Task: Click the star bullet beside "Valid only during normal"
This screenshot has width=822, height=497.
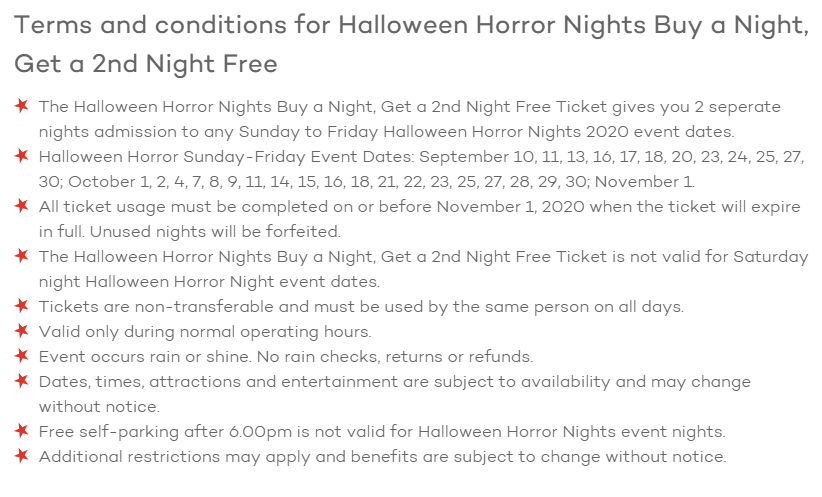Action: 21,330
